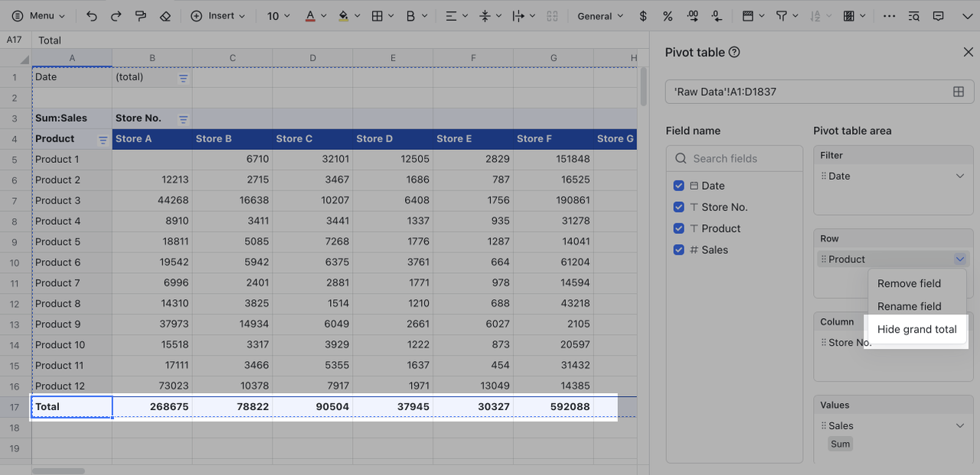Choose Hide grand total from menu
The image size is (980, 475).
click(916, 330)
